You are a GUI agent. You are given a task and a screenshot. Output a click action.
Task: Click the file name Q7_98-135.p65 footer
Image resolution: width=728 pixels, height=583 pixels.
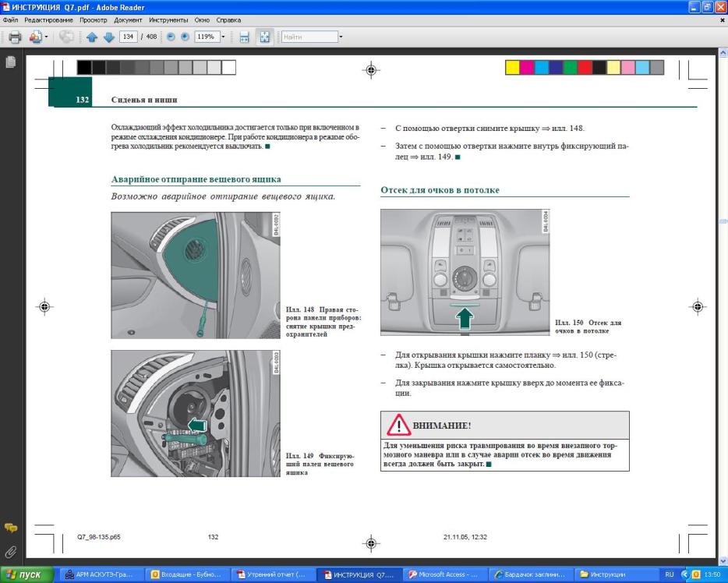[99, 537]
